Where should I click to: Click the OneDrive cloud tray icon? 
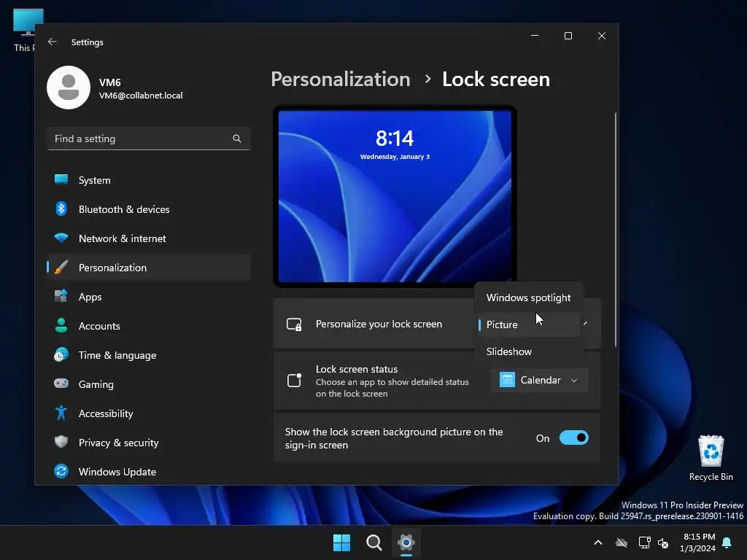coord(622,542)
